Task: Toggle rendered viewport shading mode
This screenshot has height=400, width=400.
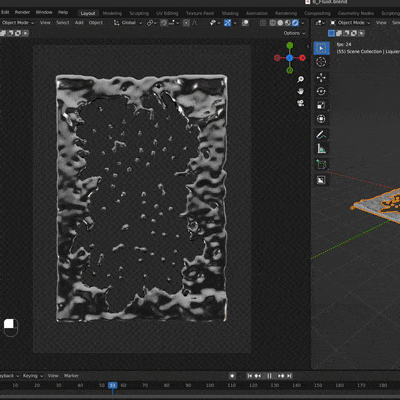Action: point(295,23)
